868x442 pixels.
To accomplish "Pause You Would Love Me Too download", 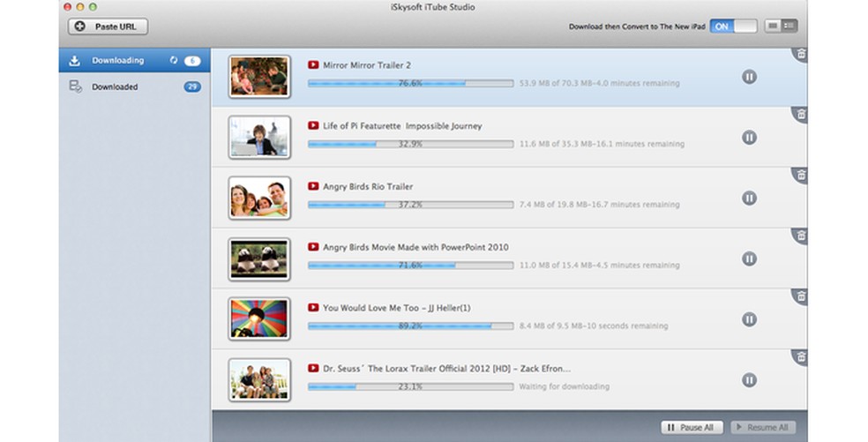I will coord(749,319).
